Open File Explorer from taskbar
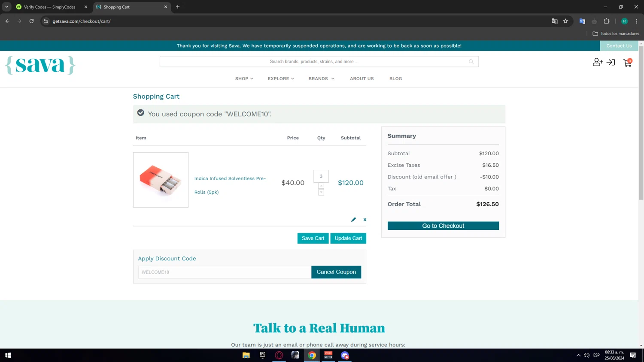The height and width of the screenshot is (362, 644). pos(246,355)
